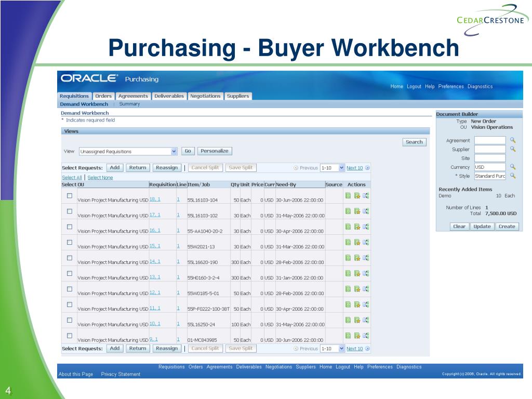Viewport: 532px width, 399px height.
Task: Click the Personalize button
Action: point(215,151)
